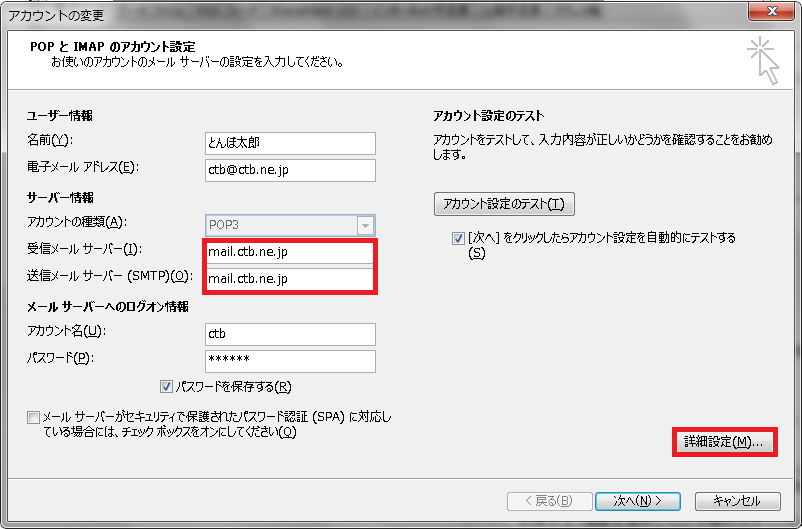Click the アカウント名 input field
This screenshot has width=802, height=529.
click(x=290, y=334)
